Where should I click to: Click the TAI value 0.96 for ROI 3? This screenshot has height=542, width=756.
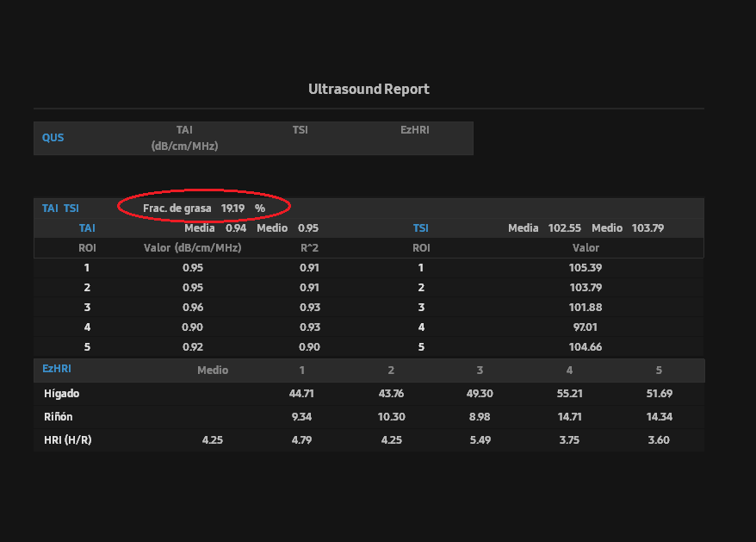coord(192,308)
